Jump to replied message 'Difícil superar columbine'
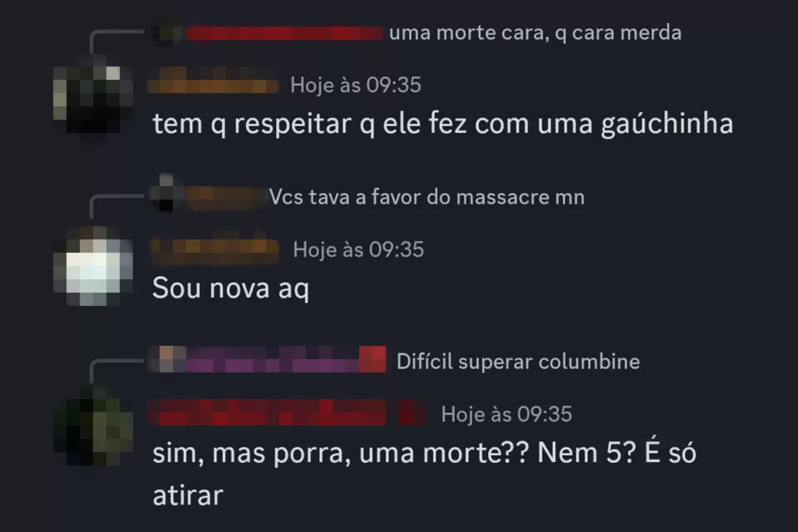The height and width of the screenshot is (532, 798). pos(518,362)
